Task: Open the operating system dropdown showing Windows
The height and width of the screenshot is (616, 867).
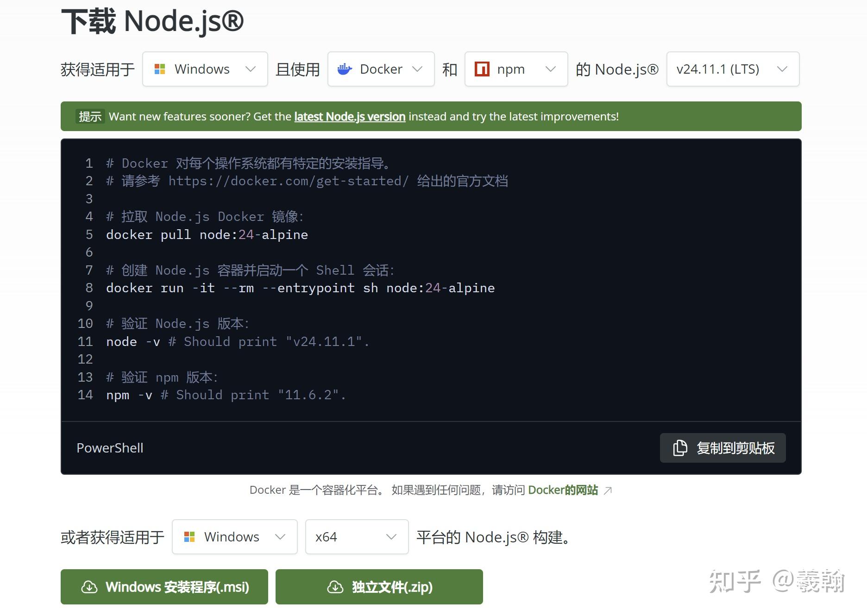Action: (204, 69)
